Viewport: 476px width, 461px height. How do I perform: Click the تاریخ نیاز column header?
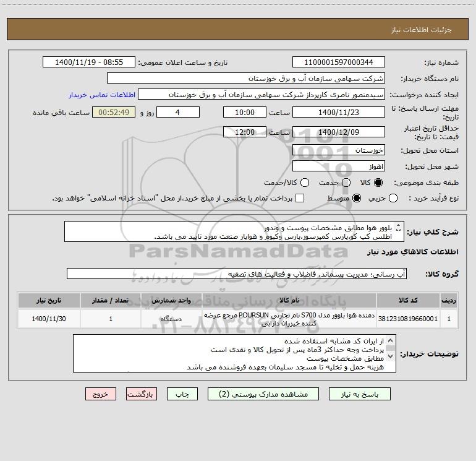click(x=49, y=301)
